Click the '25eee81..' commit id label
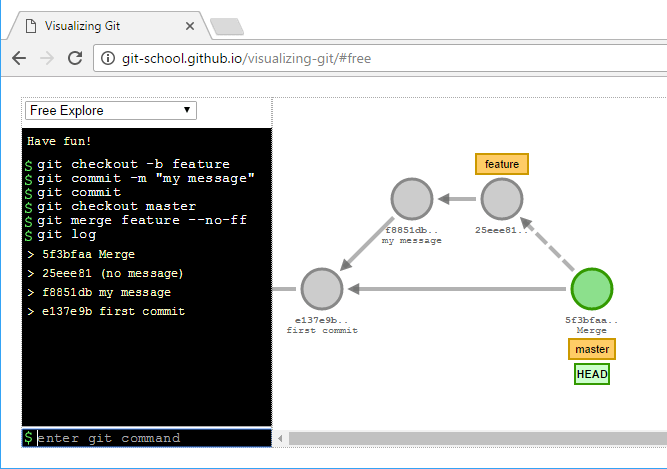The height and width of the screenshot is (469, 667). click(x=502, y=230)
